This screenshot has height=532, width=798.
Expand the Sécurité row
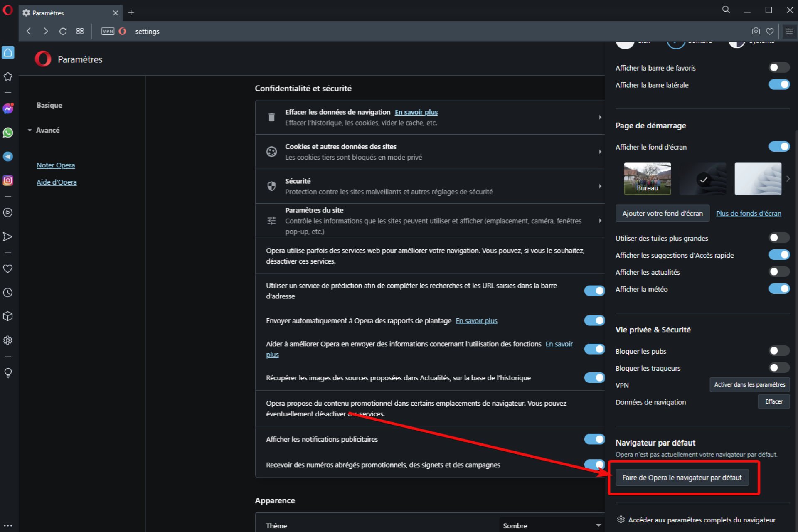click(x=430, y=186)
